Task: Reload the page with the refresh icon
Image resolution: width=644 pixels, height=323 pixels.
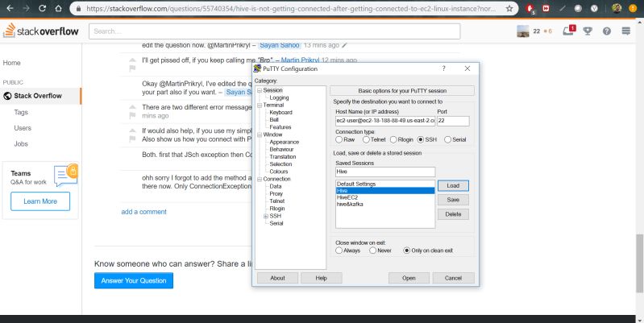Action: click(x=42, y=8)
